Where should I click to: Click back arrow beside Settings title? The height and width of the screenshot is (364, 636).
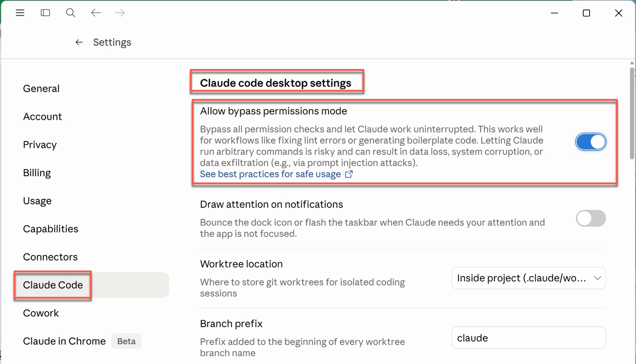coord(79,42)
